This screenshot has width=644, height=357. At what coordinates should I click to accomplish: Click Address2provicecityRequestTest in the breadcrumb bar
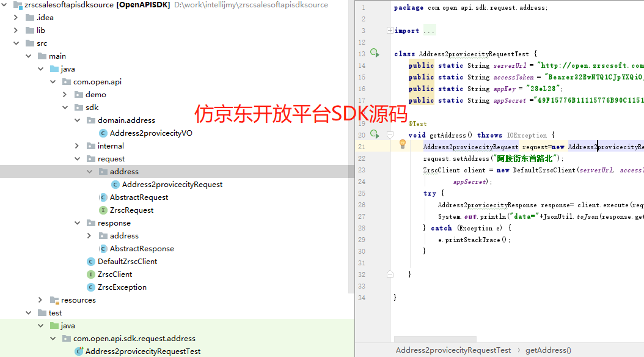(x=453, y=350)
